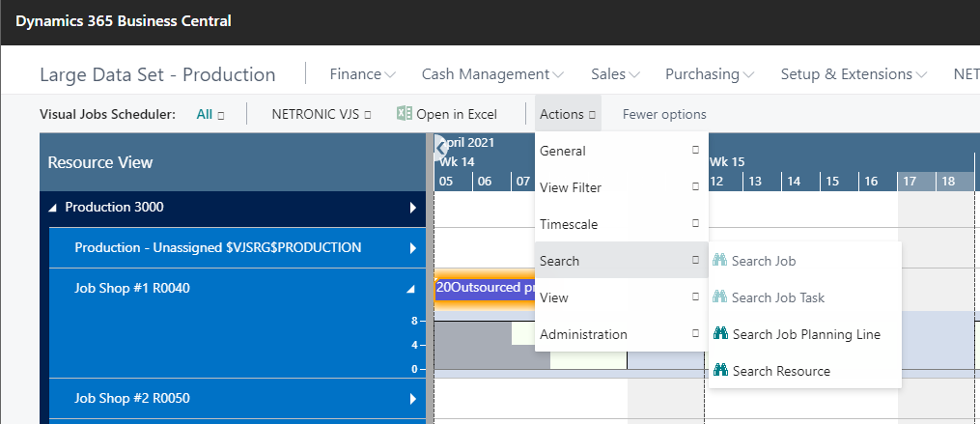Click Open in Excel
Screen dimensions: 980x424
447,114
